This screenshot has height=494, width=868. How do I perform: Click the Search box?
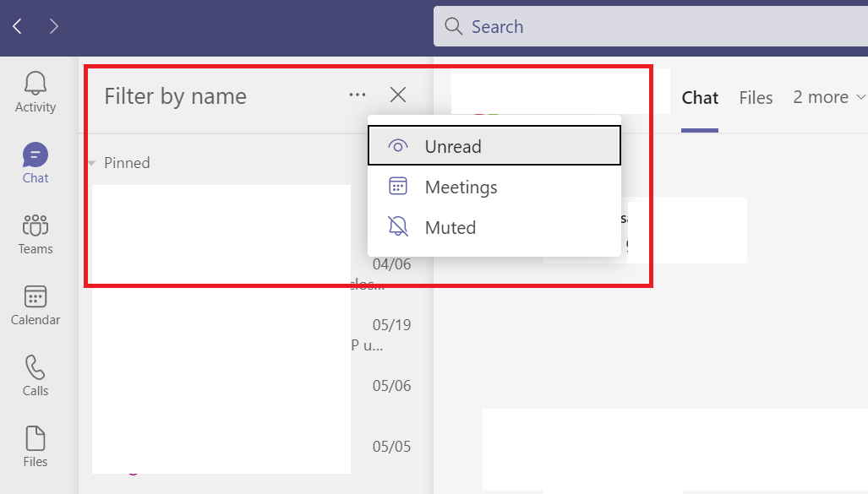pos(651,26)
